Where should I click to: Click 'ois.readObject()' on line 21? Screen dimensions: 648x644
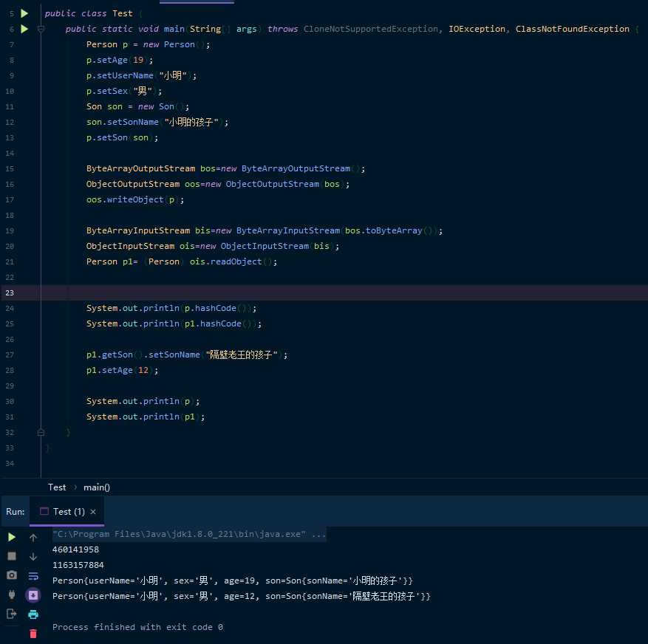coord(231,261)
